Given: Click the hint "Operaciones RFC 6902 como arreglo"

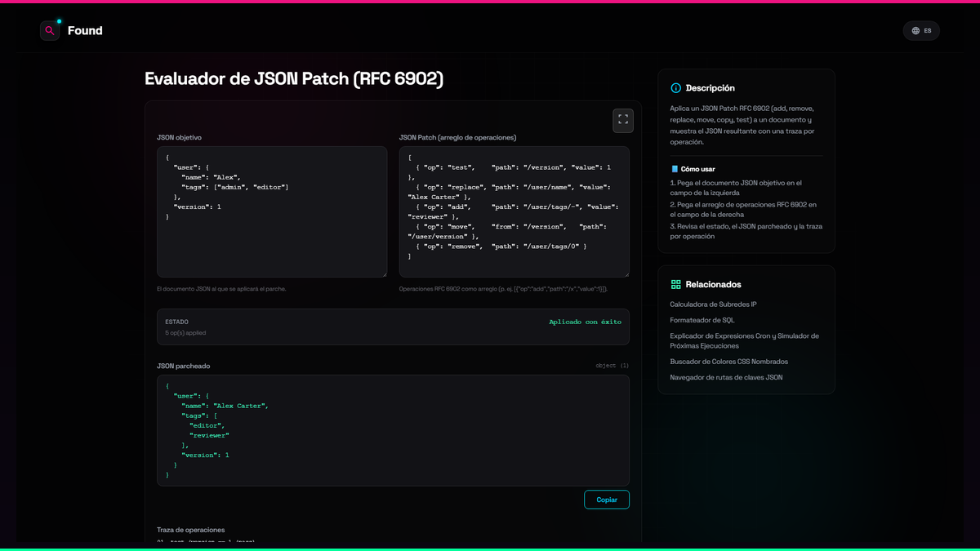Looking at the screenshot, I should pyautogui.click(x=503, y=289).
